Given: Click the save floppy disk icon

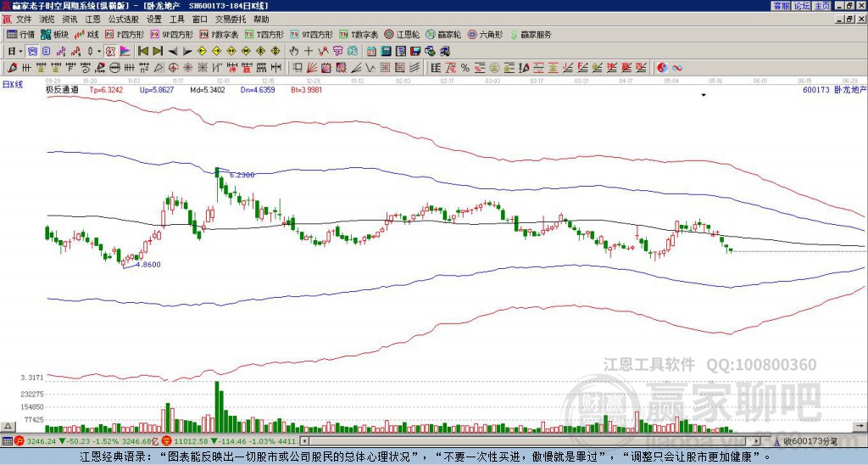Looking at the screenshot, I should pyautogui.click(x=415, y=51).
